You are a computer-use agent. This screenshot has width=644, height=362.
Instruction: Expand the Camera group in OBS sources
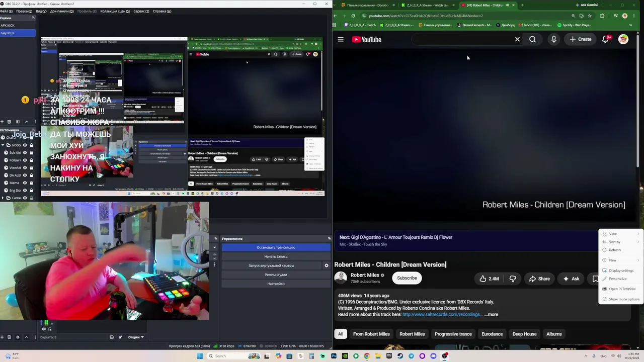[x=2, y=198]
